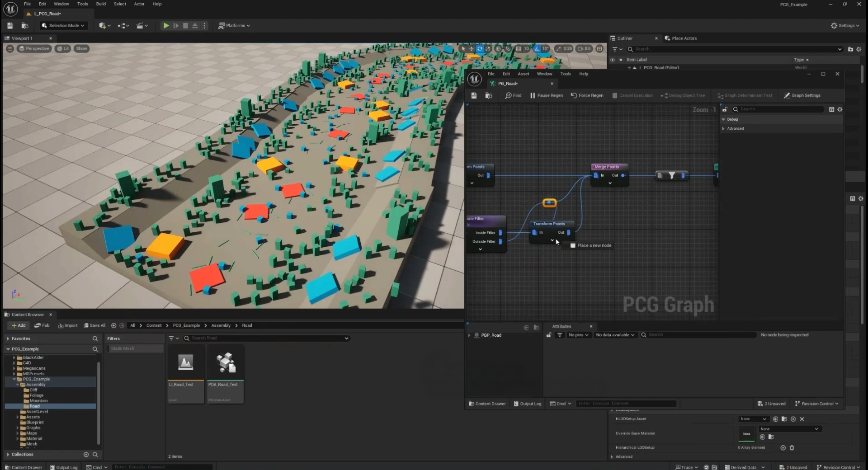
Task: Open the Lit view mode menu
Action: click(63, 48)
